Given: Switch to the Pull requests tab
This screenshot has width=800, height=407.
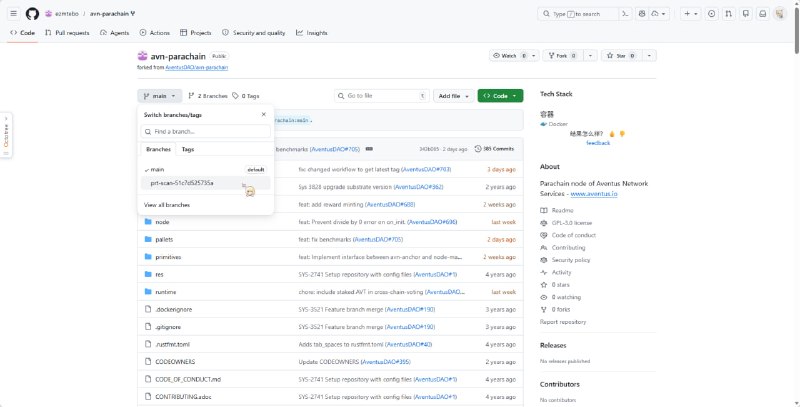Looking at the screenshot, I should pyautogui.click(x=67, y=33).
